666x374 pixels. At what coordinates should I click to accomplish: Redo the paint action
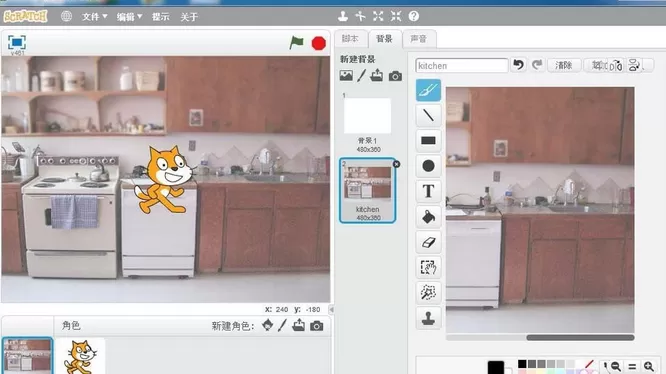pos(537,65)
